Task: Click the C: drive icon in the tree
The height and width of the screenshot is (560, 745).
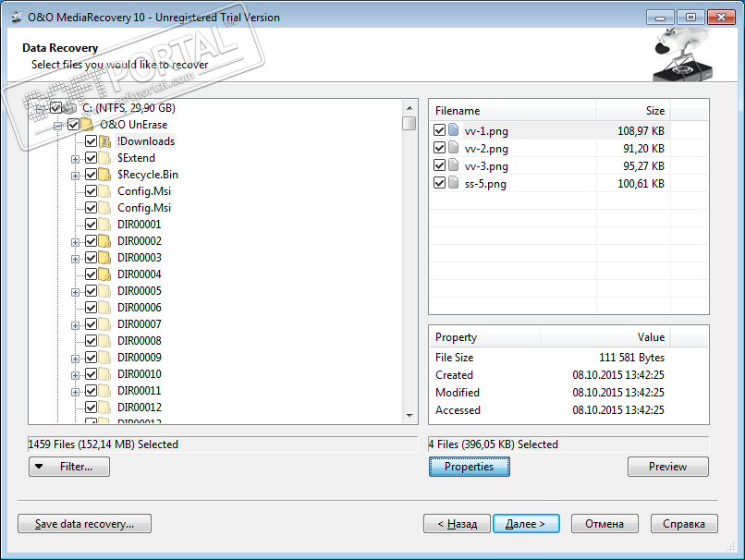Action: [71, 108]
